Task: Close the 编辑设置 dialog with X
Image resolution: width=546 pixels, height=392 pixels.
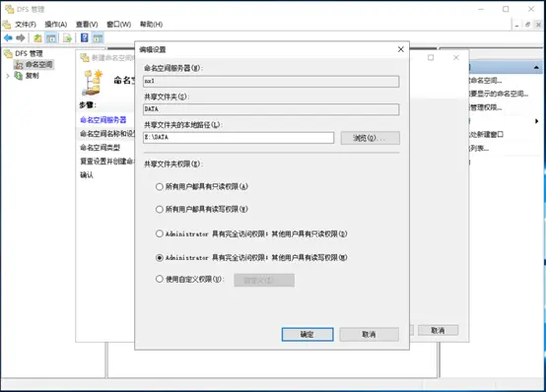Action: (401, 49)
